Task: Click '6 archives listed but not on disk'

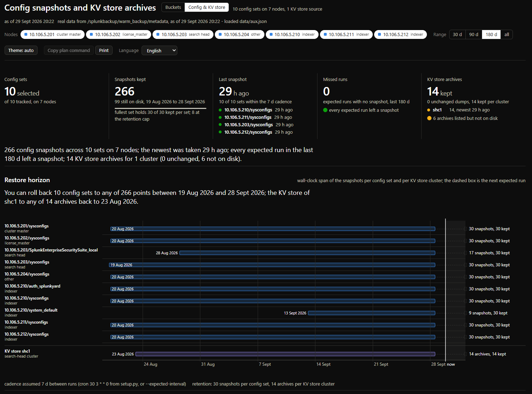Action: click(x=465, y=118)
